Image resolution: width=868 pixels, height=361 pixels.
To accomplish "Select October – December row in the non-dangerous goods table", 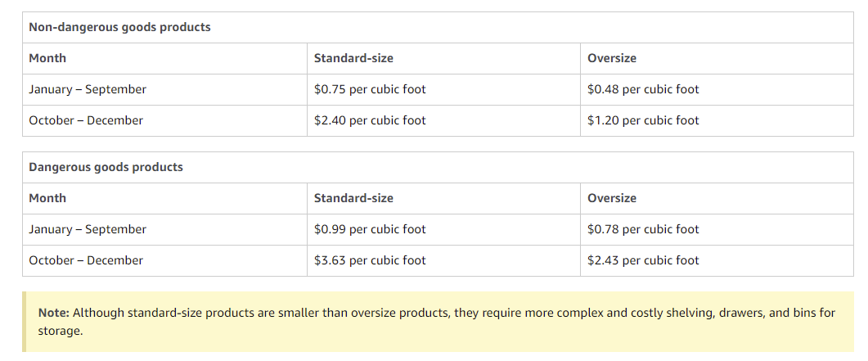I will point(86,120).
